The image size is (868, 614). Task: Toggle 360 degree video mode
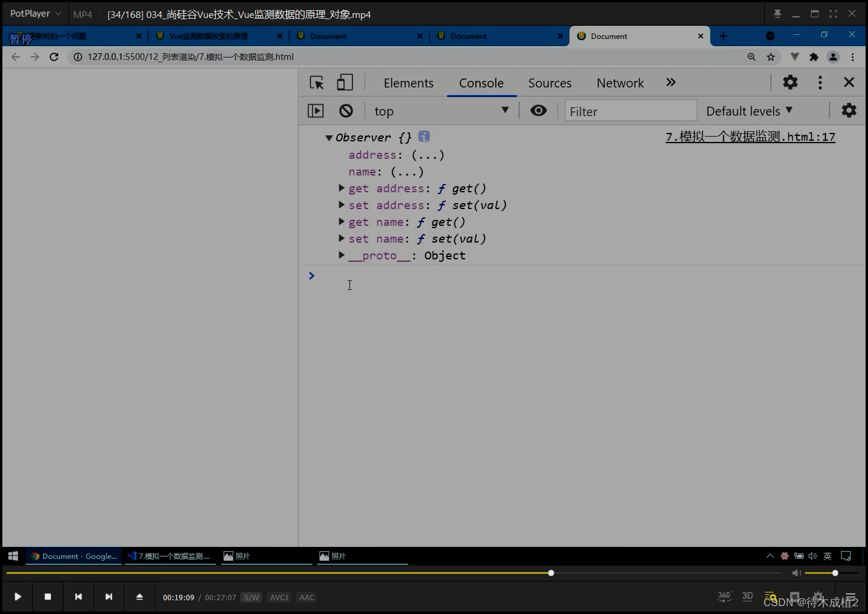pyautogui.click(x=724, y=596)
